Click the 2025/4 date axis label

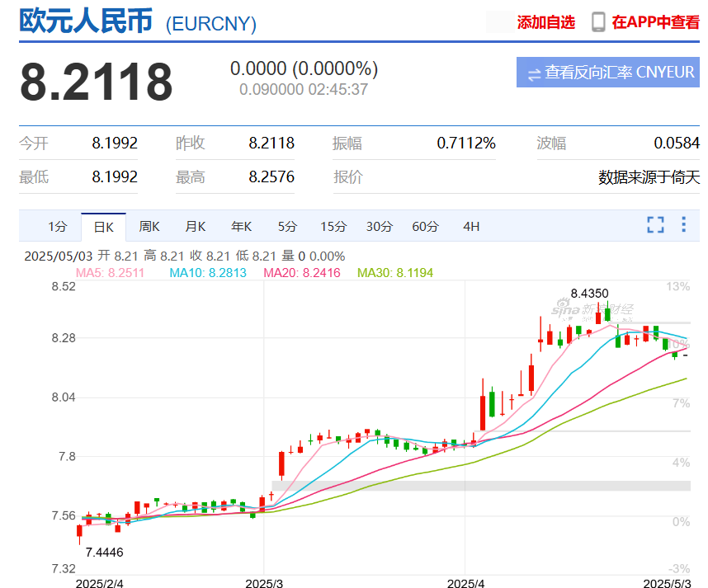point(465,583)
